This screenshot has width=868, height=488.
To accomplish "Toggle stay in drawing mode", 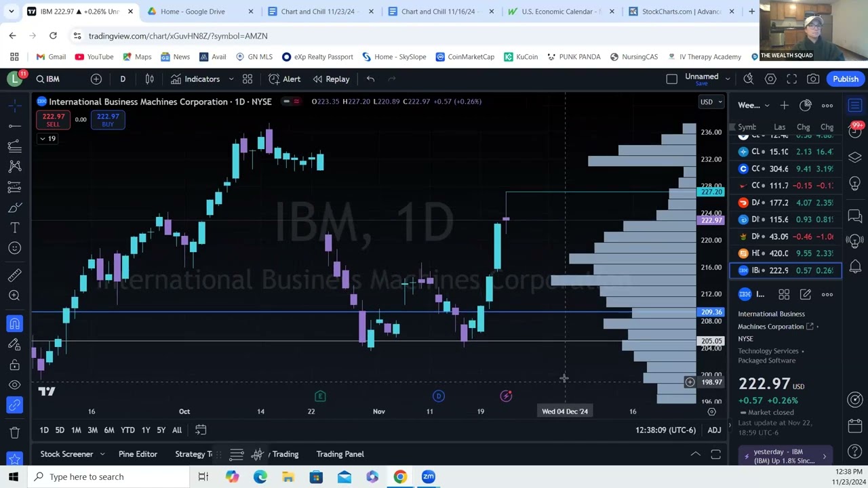I will (14, 344).
